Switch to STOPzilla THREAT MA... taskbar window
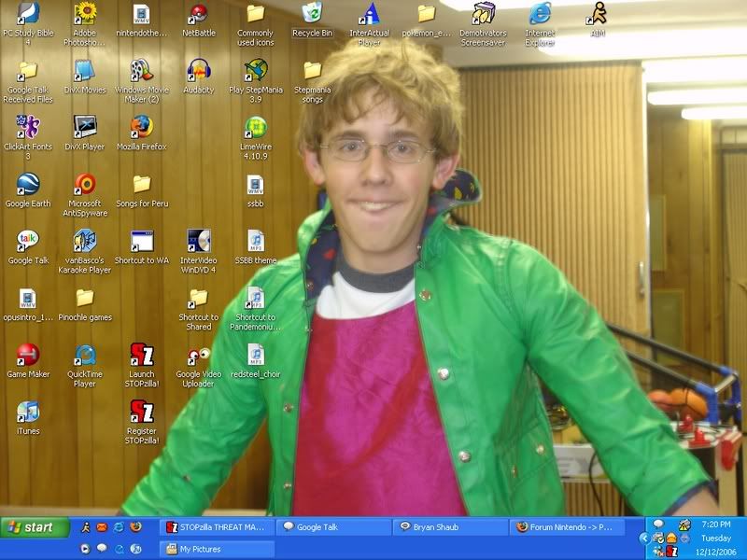 217,527
